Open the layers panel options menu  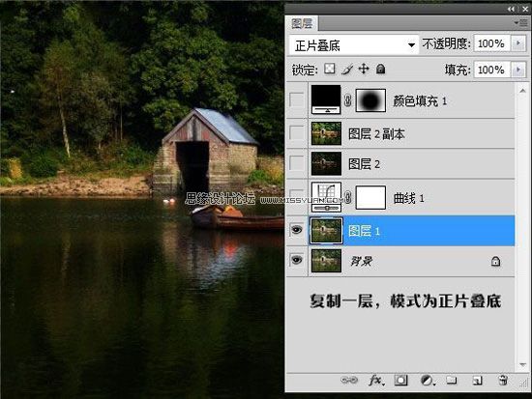point(522,23)
